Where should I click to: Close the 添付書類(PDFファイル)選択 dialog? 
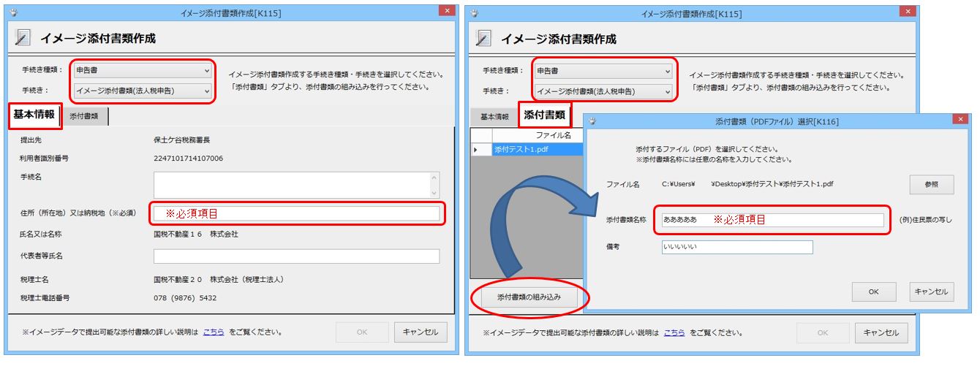click(x=960, y=119)
